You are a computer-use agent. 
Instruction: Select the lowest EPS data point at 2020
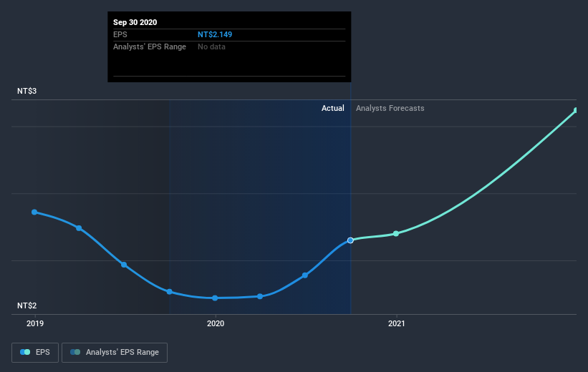click(x=215, y=298)
